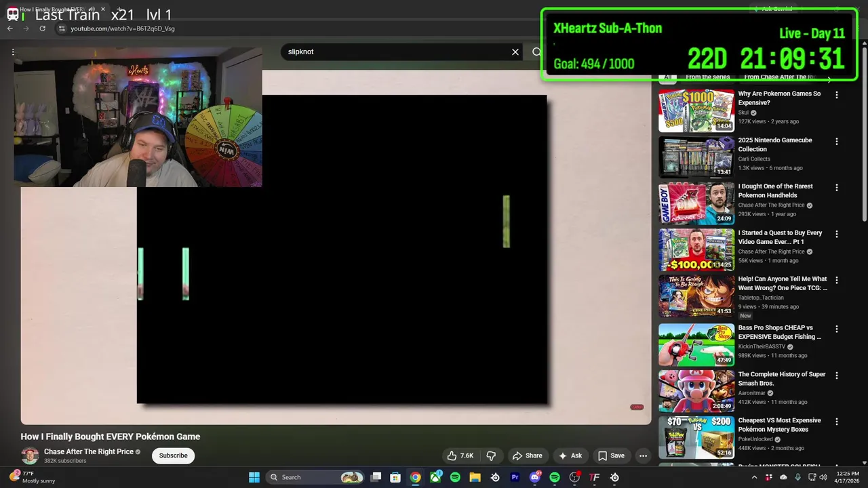Click the microphone icon in system tray

(797, 477)
